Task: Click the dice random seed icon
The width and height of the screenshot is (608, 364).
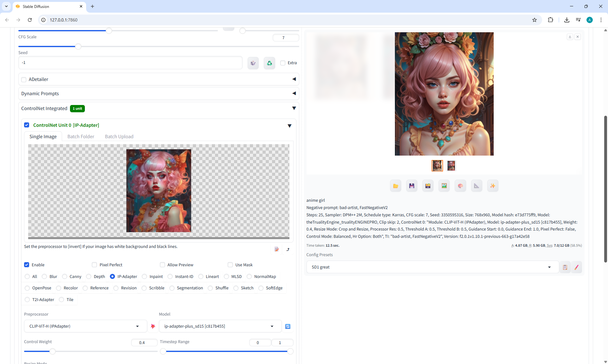Action: [253, 63]
